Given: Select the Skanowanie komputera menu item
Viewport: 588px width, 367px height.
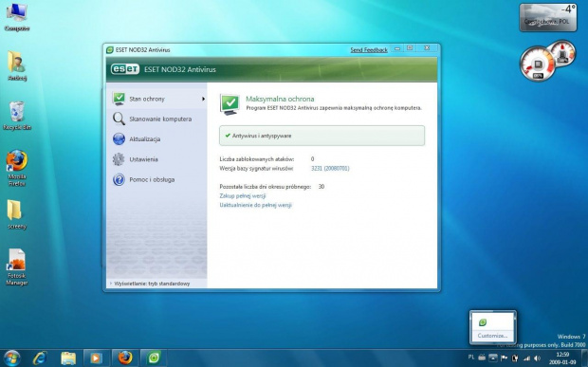Looking at the screenshot, I should pyautogui.click(x=156, y=119).
